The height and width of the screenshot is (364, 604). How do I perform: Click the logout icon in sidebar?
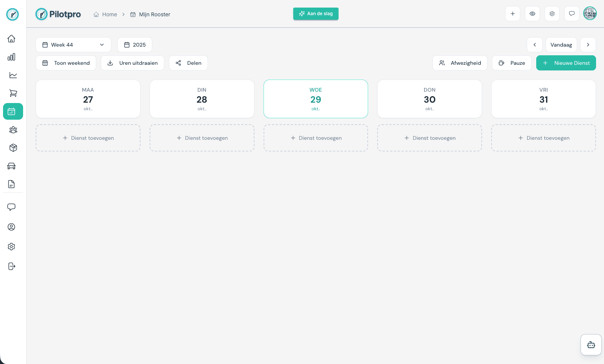click(12, 266)
